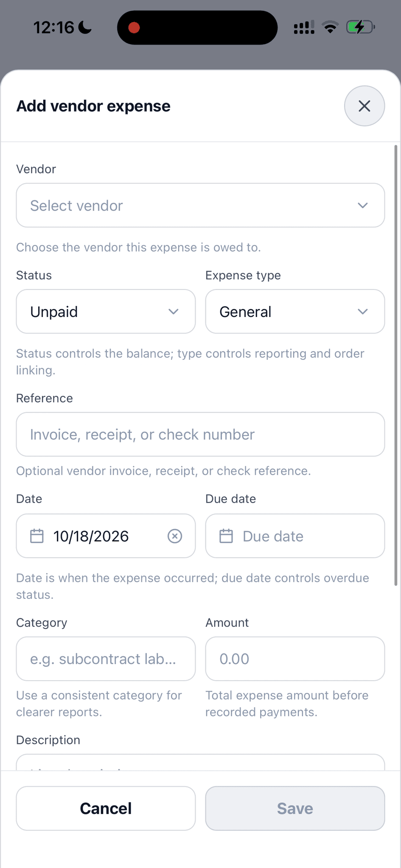Click the Reference invoice number field
Image resolution: width=401 pixels, height=868 pixels.
(x=200, y=434)
